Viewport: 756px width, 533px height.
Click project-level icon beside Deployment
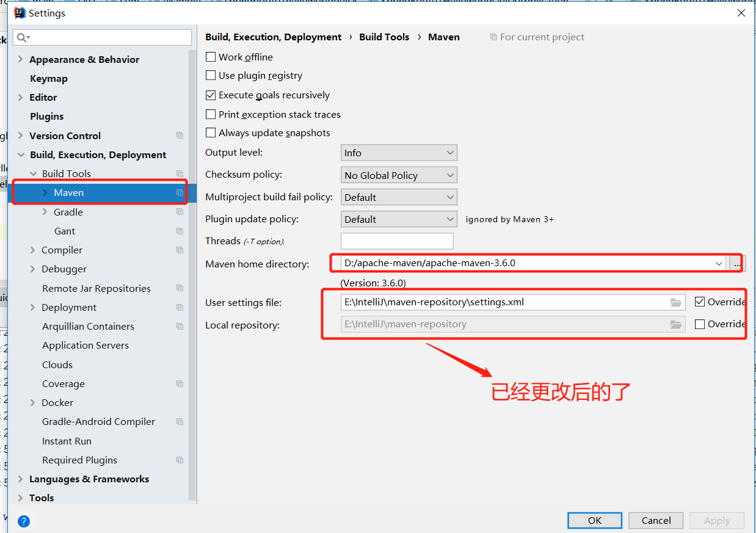coord(180,307)
